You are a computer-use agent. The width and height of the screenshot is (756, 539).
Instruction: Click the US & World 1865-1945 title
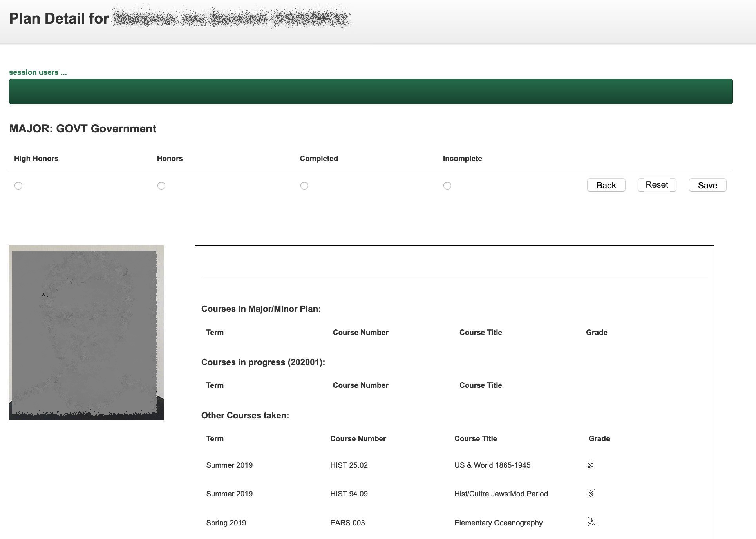point(492,465)
